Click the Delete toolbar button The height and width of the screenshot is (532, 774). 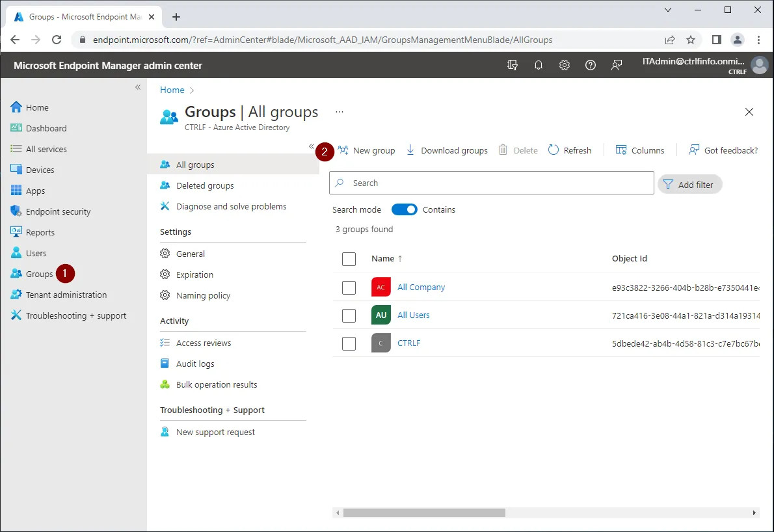tap(518, 150)
